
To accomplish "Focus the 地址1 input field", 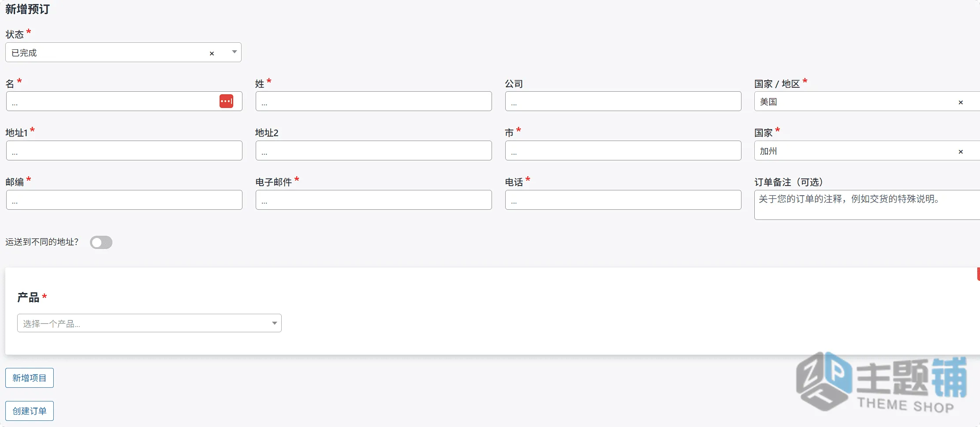I will click(124, 151).
